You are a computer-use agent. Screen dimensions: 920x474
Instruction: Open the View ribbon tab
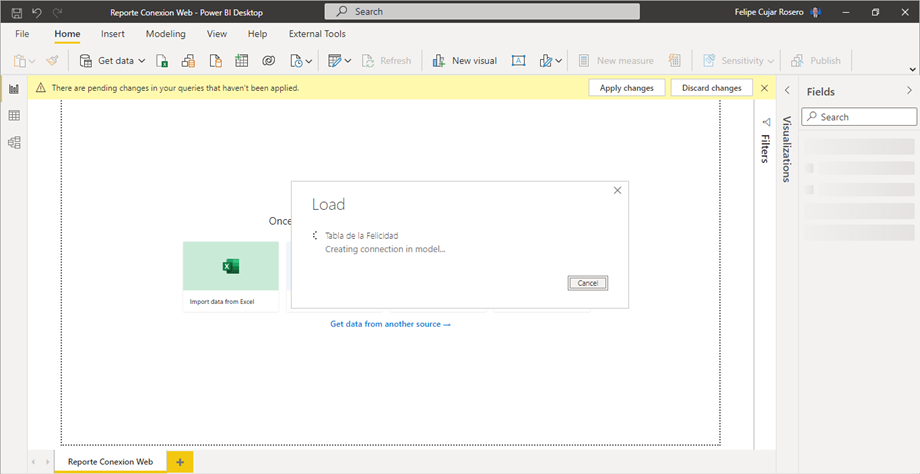[217, 34]
